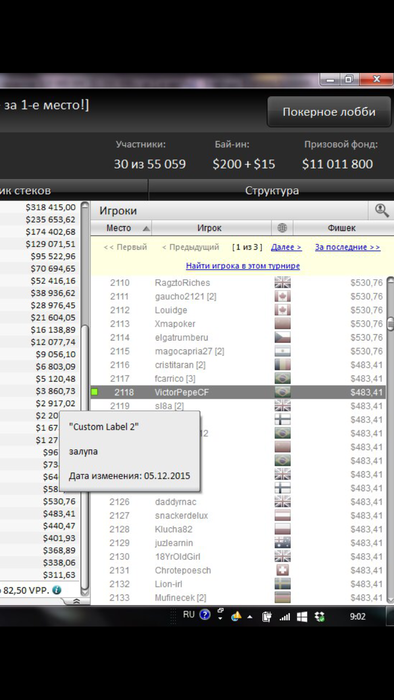
Task: Click Czech flag next to elgatrumberu
Action: click(x=282, y=338)
